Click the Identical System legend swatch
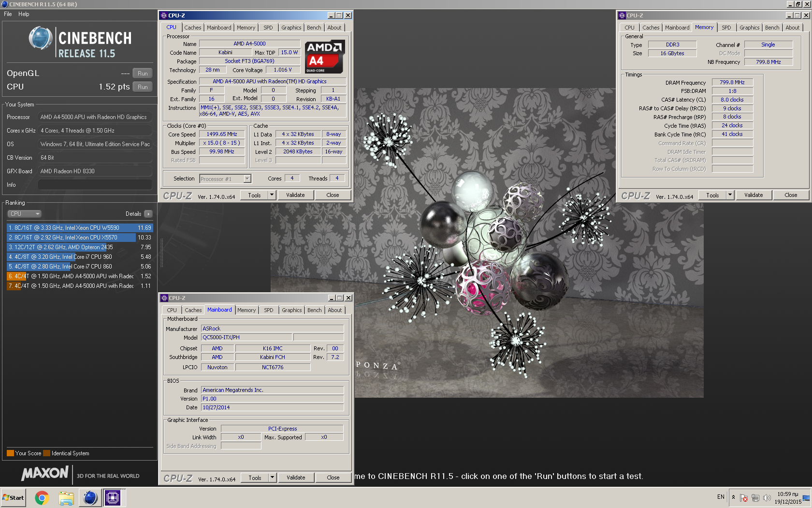The height and width of the screenshot is (508, 812). 46,453
